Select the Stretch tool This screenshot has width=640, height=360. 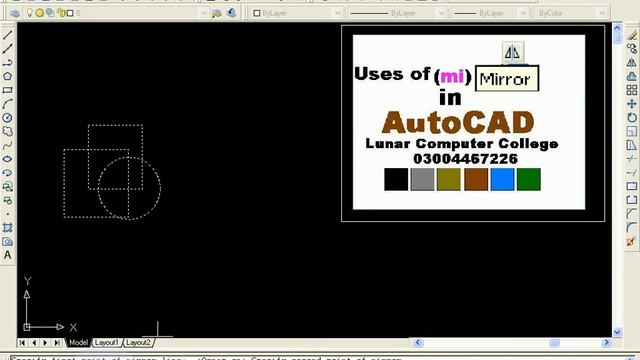tap(632, 145)
